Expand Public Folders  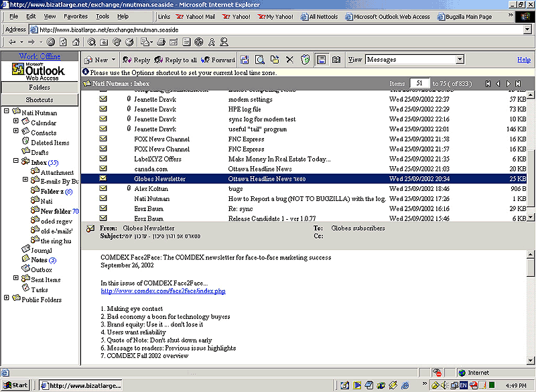click(x=6, y=298)
